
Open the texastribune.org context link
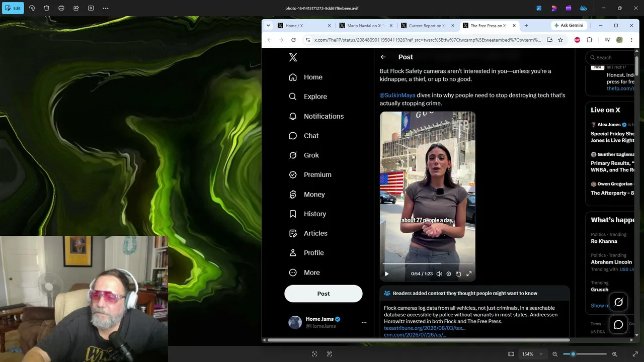pos(425,328)
